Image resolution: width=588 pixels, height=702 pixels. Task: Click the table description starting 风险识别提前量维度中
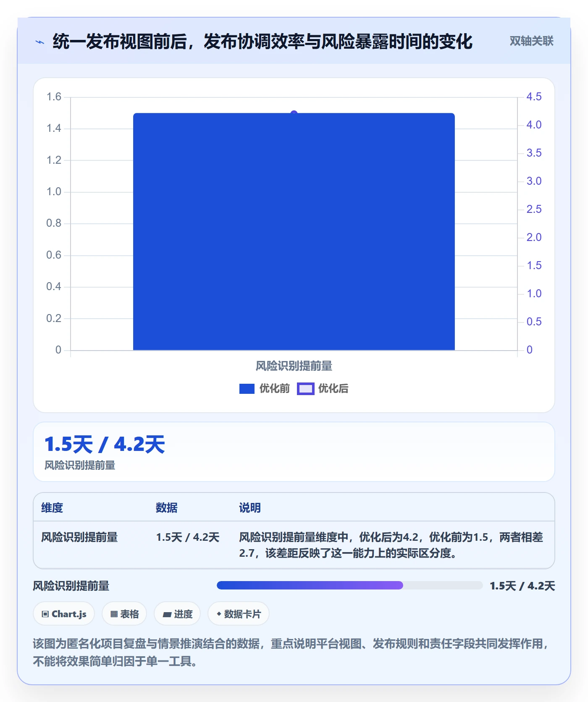(391, 545)
